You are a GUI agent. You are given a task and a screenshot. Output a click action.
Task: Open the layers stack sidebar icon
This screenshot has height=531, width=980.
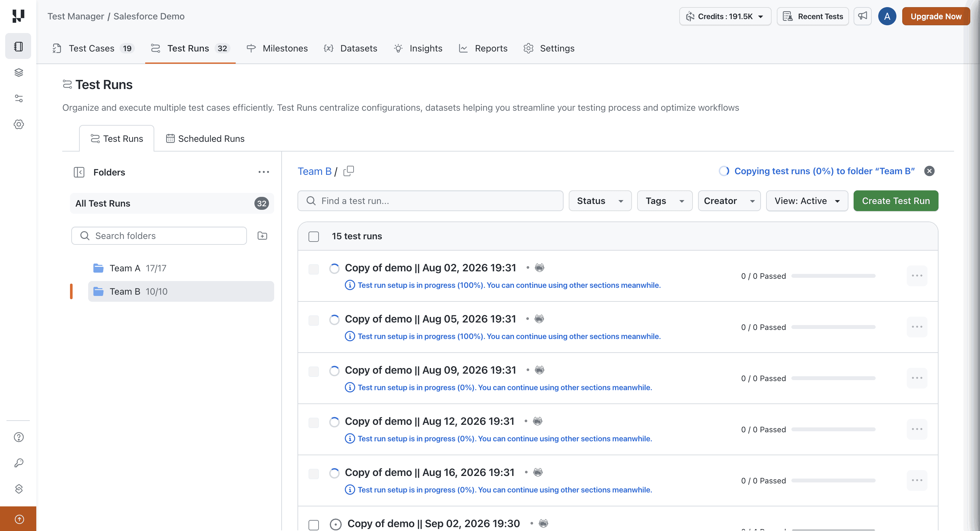[x=19, y=72]
